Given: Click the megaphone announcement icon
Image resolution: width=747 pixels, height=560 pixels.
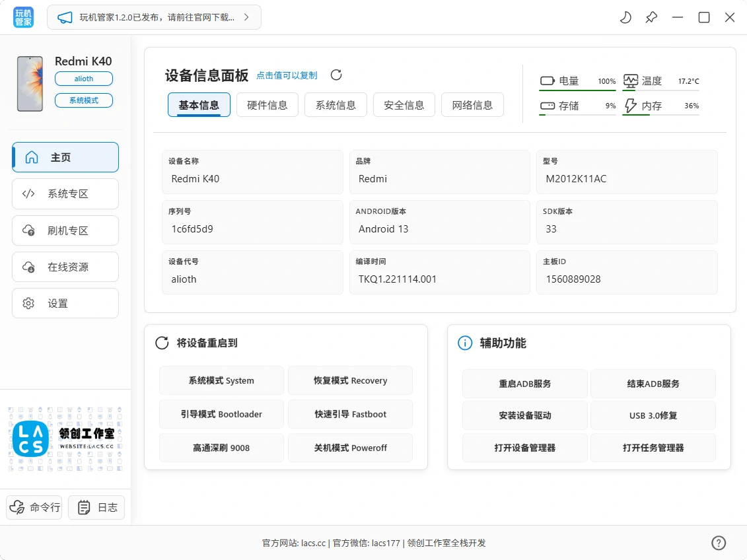Looking at the screenshot, I should (63, 17).
